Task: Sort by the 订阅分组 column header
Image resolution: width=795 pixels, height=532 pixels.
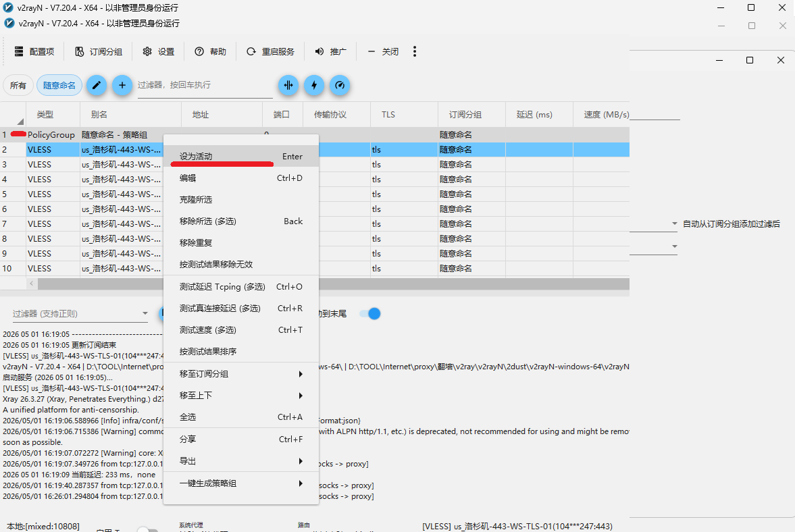Action: [471, 115]
